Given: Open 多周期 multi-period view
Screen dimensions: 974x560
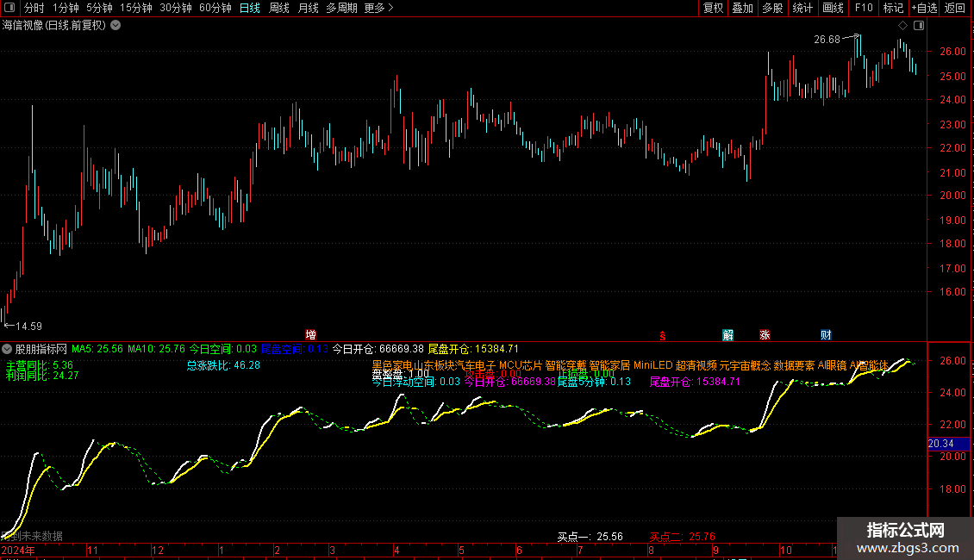Looking at the screenshot, I should pos(341,8).
